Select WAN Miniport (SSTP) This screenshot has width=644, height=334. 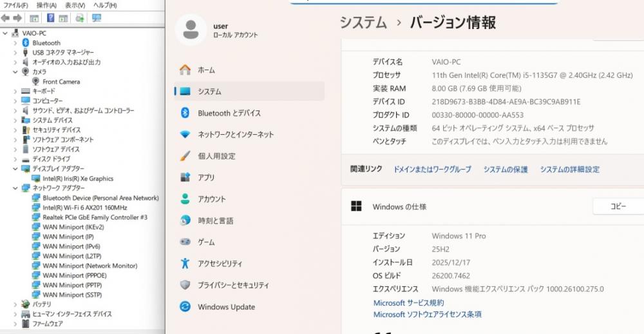(x=72, y=295)
